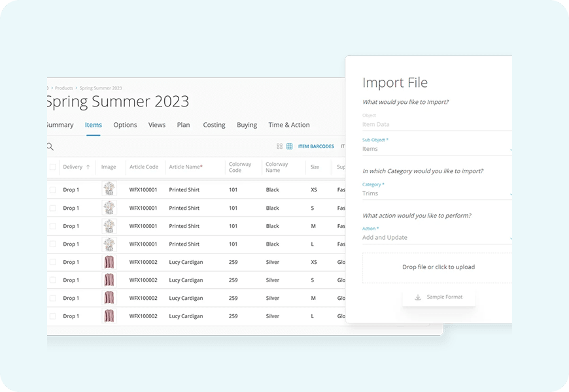Open the first Printed Shirt thumbnail
This screenshot has height=392, width=569.
click(109, 190)
